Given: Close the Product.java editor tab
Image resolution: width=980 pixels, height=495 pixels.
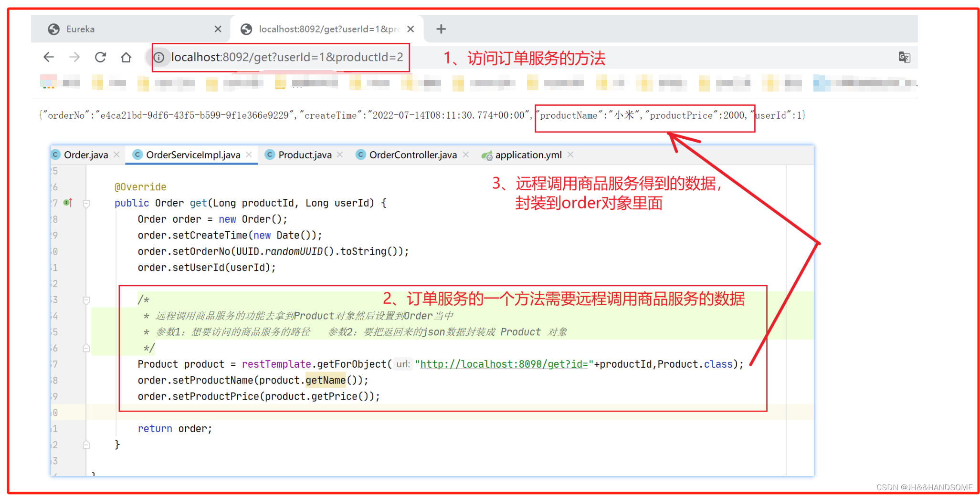Looking at the screenshot, I should (x=340, y=155).
